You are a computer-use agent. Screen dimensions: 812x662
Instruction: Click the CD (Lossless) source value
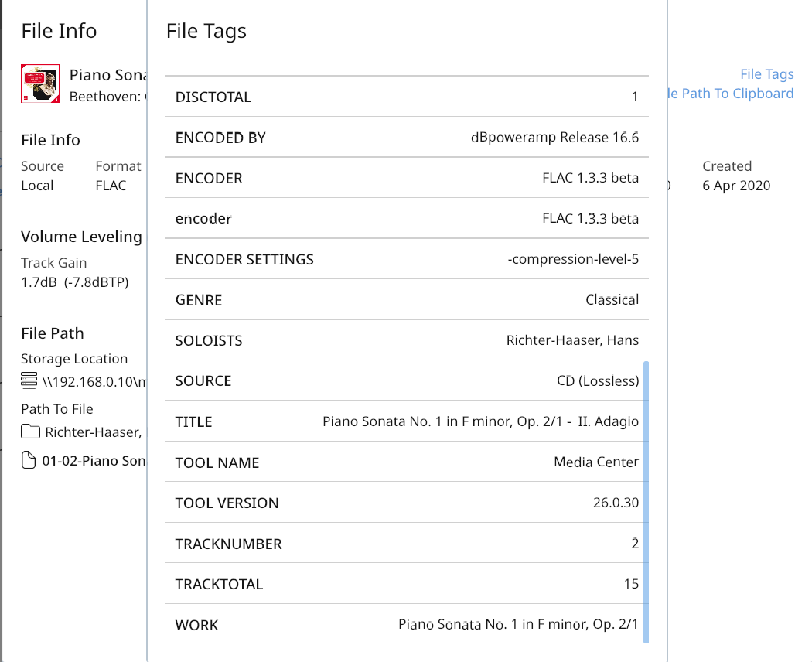pyautogui.click(x=598, y=381)
